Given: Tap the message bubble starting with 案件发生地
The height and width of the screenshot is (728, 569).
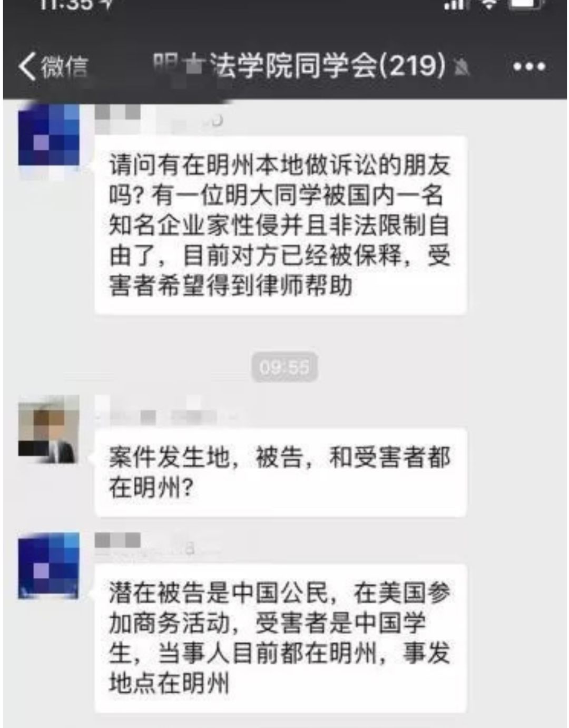Looking at the screenshot, I should (x=280, y=473).
